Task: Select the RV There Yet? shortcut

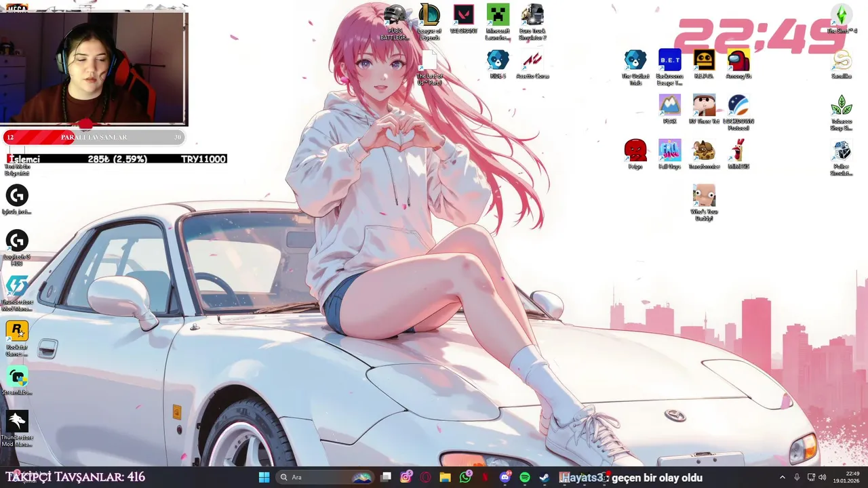Action: point(704,109)
